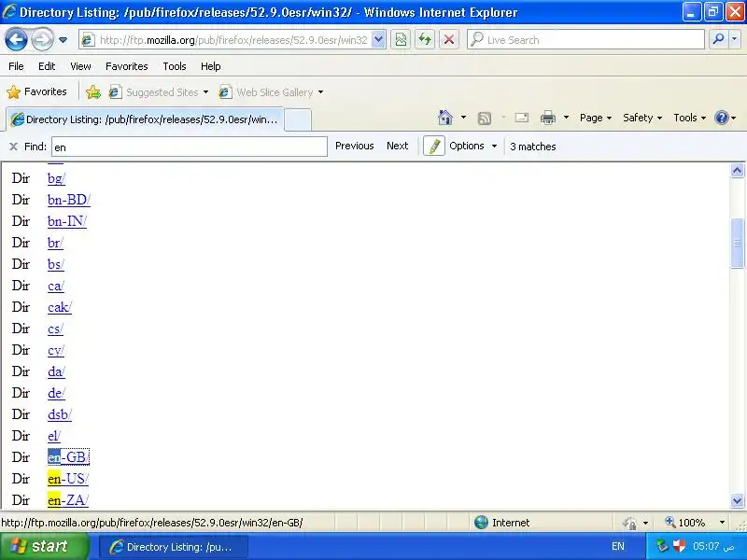The height and width of the screenshot is (560, 747).
Task: Open the br/ directory link
Action: click(55, 243)
